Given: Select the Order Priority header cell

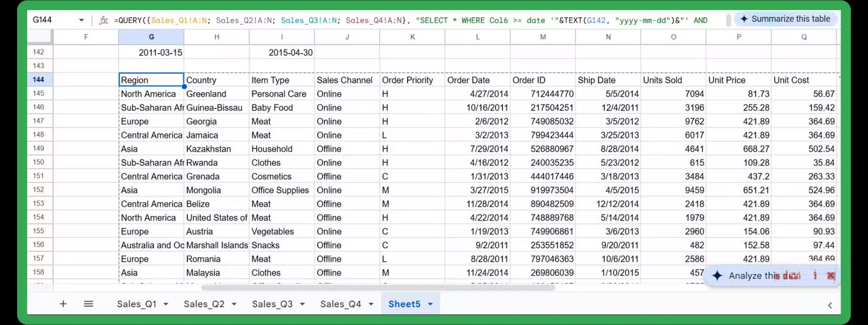Looking at the screenshot, I should [412, 80].
